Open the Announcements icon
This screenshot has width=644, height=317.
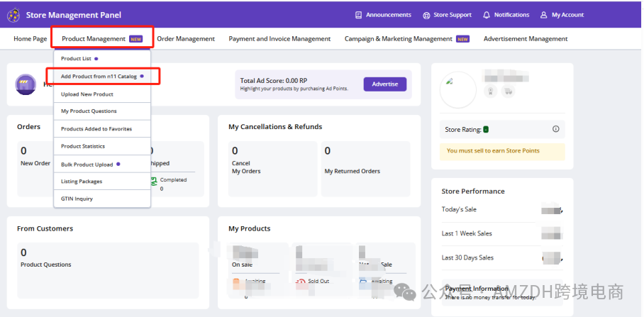coord(359,15)
